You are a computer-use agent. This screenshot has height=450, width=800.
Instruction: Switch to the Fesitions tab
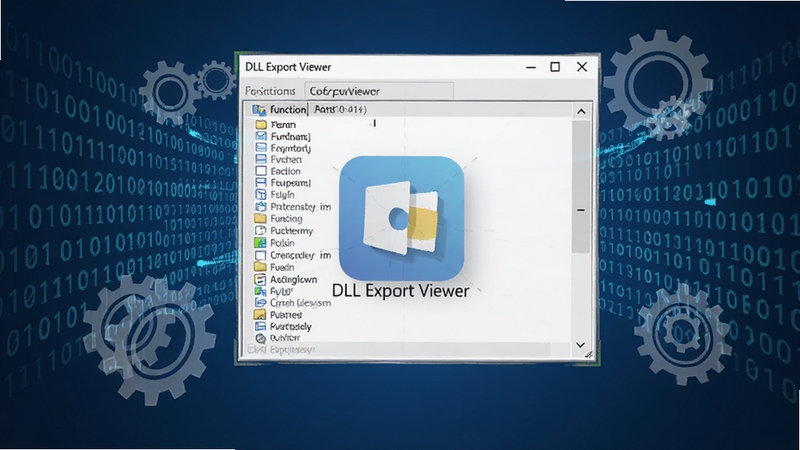click(270, 91)
